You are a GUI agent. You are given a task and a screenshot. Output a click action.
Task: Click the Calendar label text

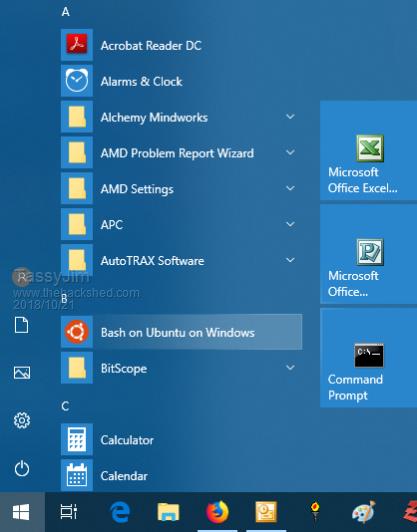point(124,476)
